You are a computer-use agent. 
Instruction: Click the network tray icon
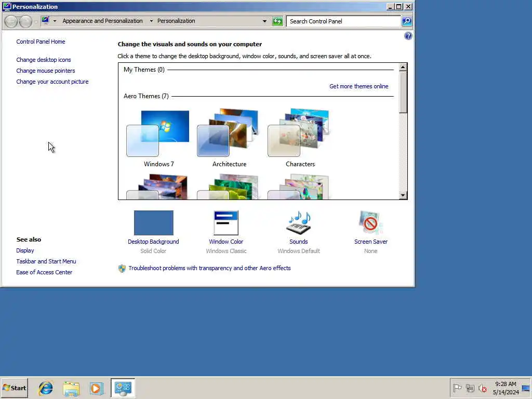pos(470,388)
